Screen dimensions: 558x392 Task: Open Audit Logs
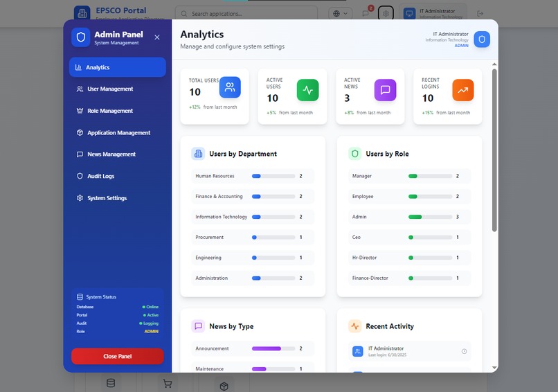coord(118,176)
